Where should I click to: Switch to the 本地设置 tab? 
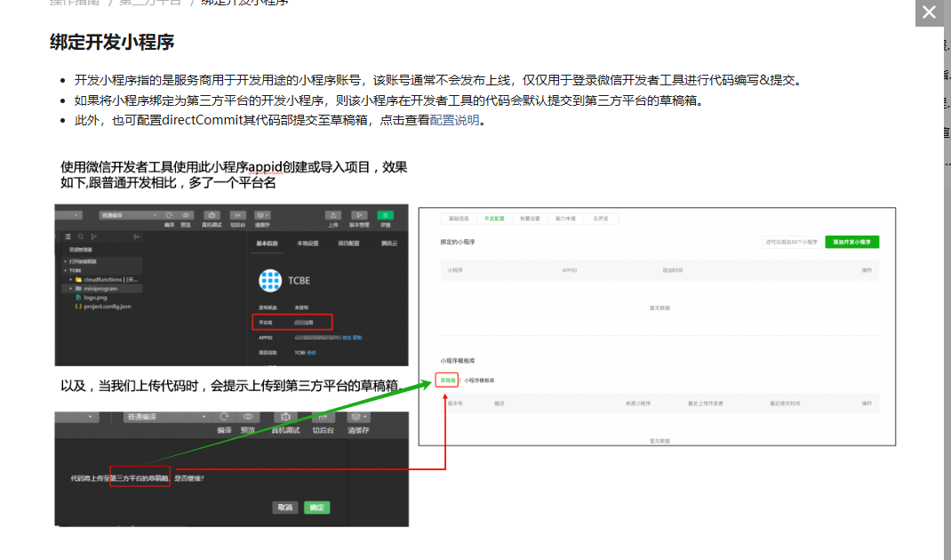tap(308, 244)
